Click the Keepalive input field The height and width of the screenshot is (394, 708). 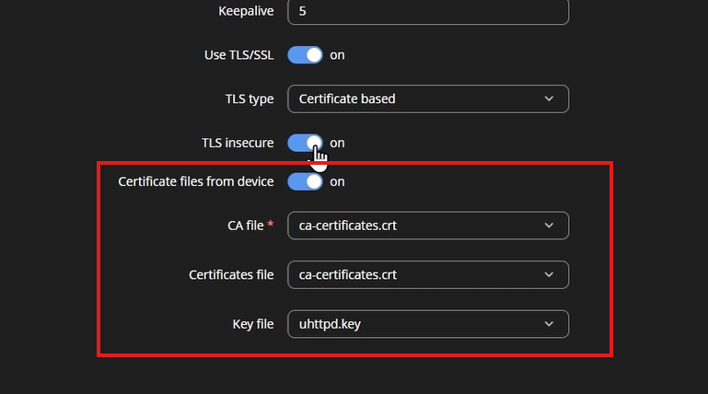point(428,11)
